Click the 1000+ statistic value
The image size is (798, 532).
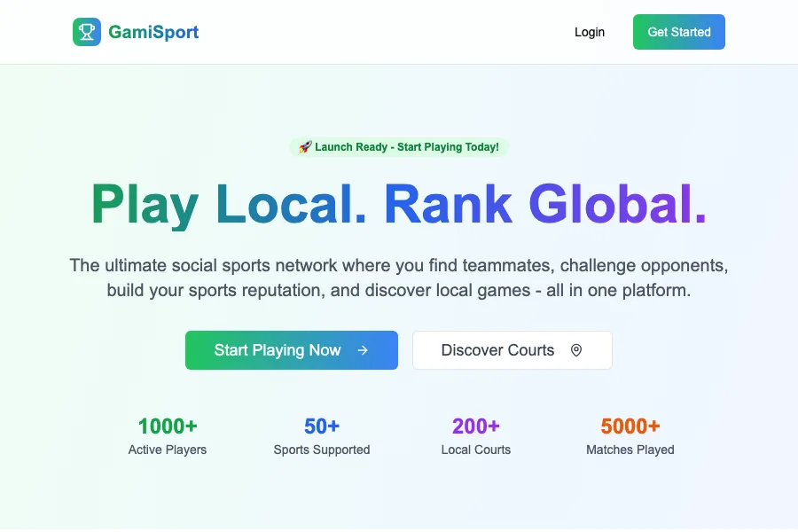168,426
